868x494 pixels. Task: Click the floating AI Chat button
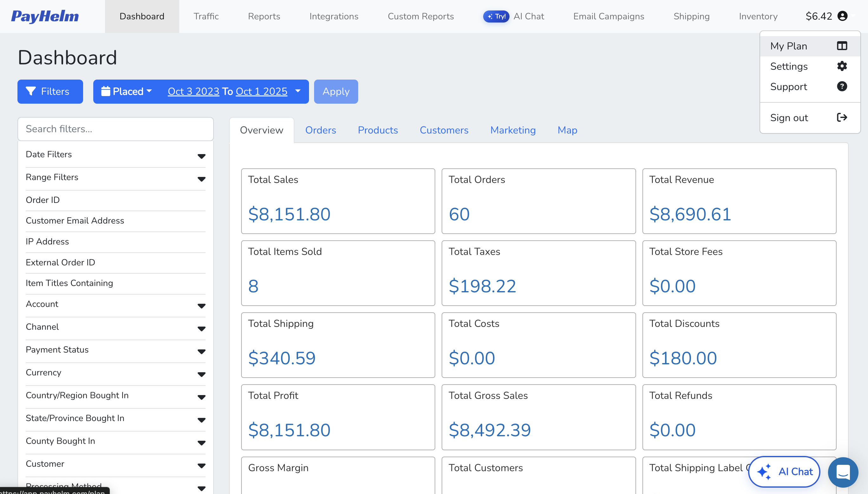click(784, 471)
